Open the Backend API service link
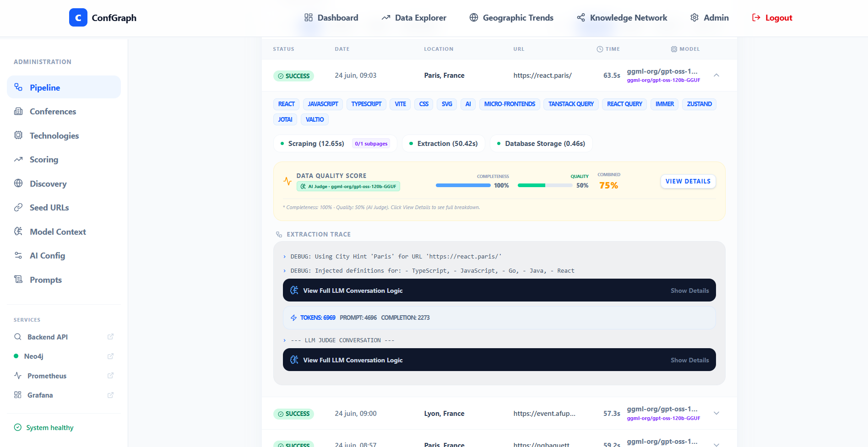Viewport: 868px width, 447px height. point(64,337)
